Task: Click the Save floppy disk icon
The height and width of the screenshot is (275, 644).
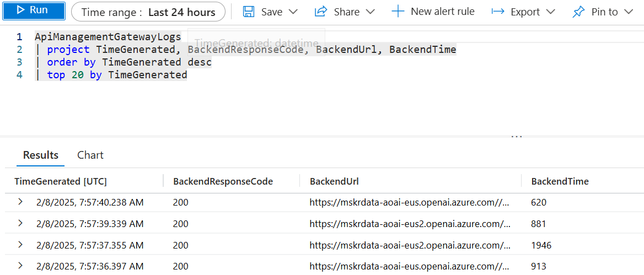Action: pos(249,12)
